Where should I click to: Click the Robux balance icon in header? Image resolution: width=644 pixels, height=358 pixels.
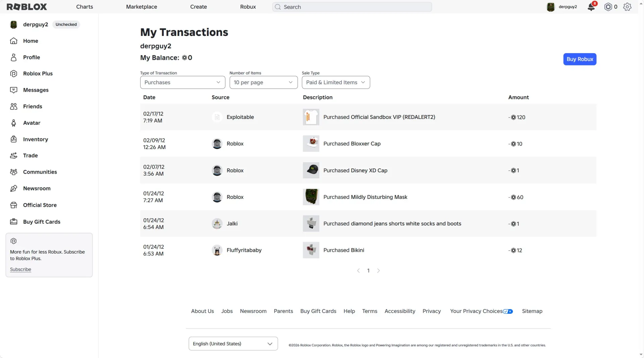click(x=608, y=7)
